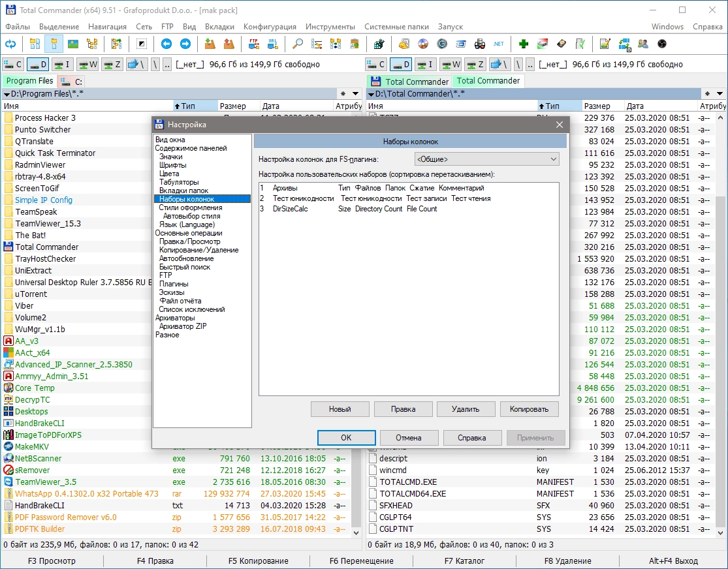The height and width of the screenshot is (569, 728).
Task: Select Шрифты in settings tree
Action: tap(173, 164)
